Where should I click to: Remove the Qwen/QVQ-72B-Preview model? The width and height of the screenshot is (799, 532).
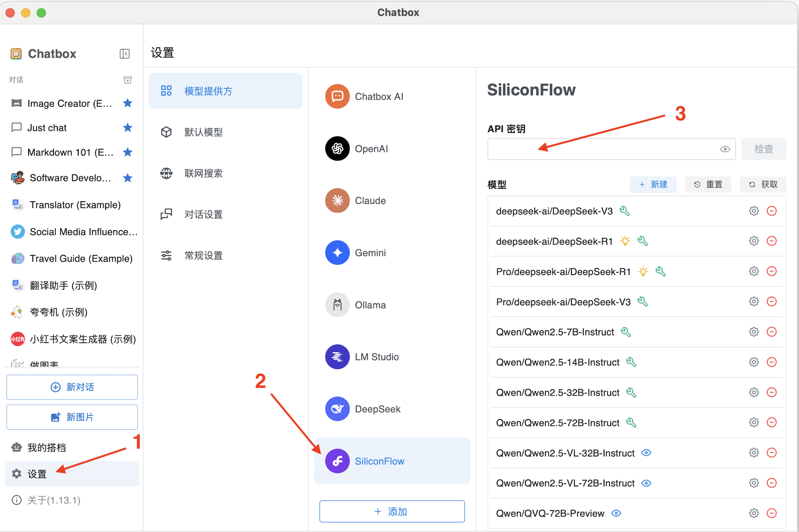click(x=772, y=513)
